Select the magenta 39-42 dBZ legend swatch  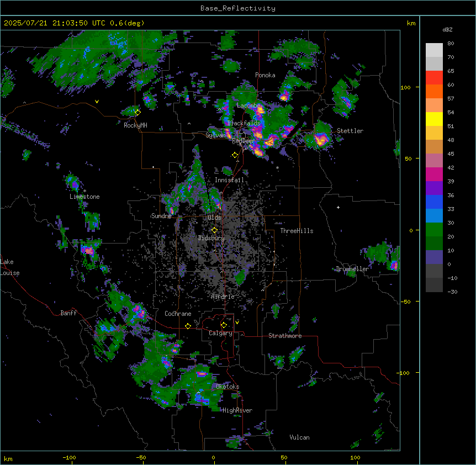pyautogui.click(x=434, y=174)
